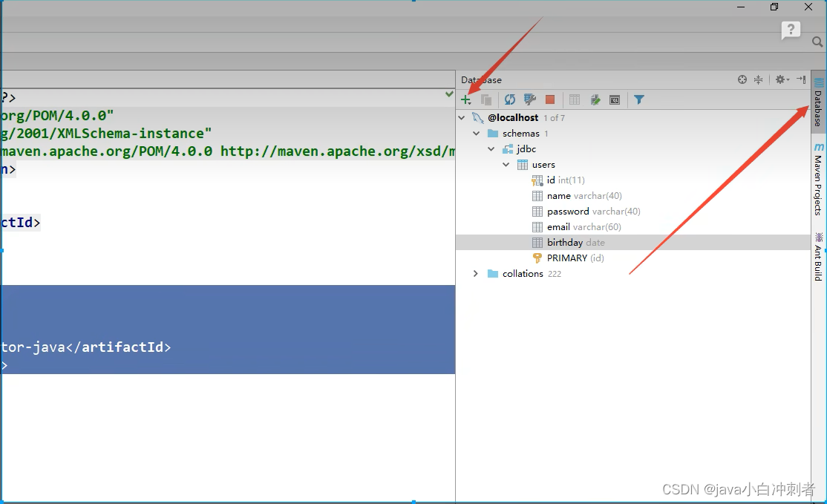Click the gold key icon beside PRIMARY

537,258
